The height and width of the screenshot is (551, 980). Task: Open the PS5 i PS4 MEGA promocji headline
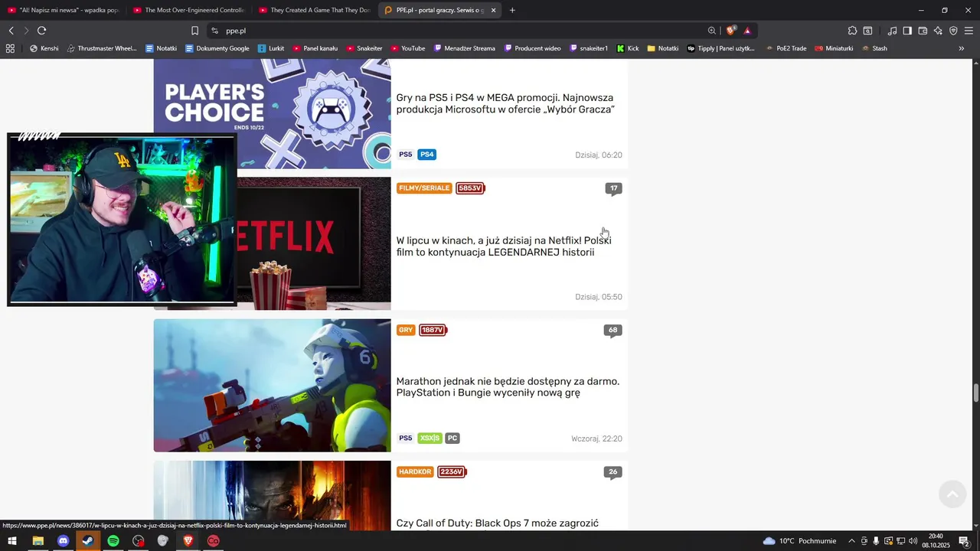(505, 103)
